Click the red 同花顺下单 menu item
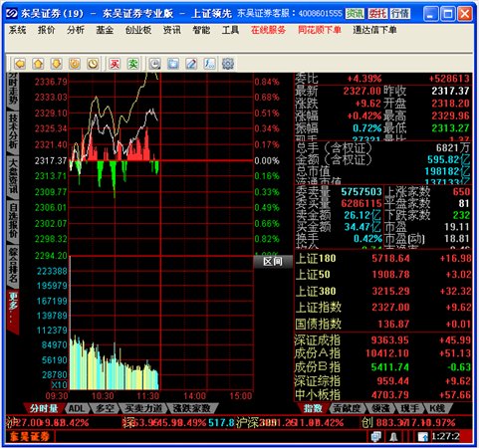 tap(320, 30)
